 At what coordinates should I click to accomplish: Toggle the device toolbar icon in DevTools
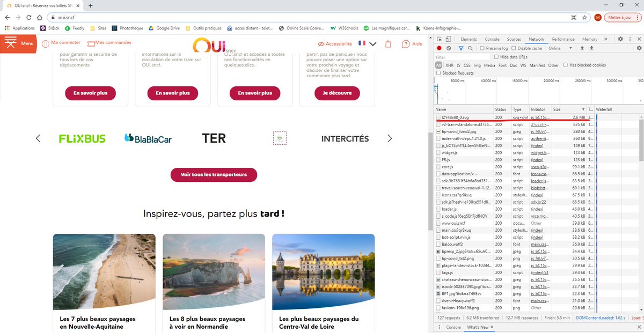448,39
